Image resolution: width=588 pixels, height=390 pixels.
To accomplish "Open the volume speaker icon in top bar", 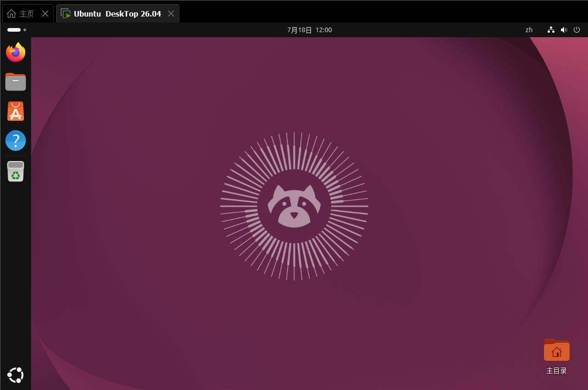I will (x=564, y=30).
